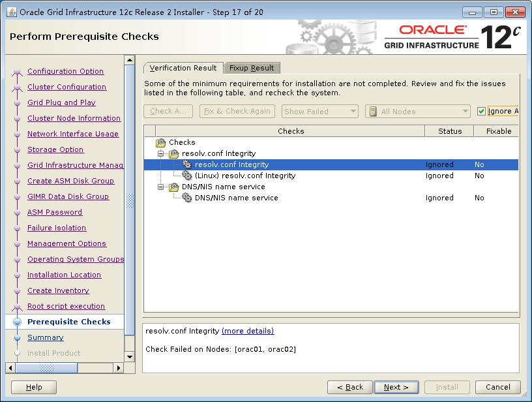The height and width of the screenshot is (402, 532).
Task: Go to Installation Location step
Action: tap(64, 275)
